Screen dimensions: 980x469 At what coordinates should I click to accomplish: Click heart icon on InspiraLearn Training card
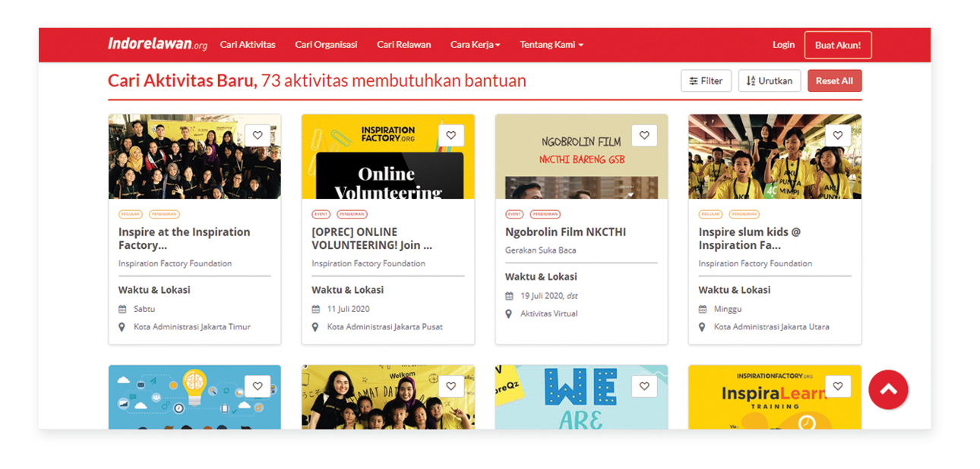point(837,386)
